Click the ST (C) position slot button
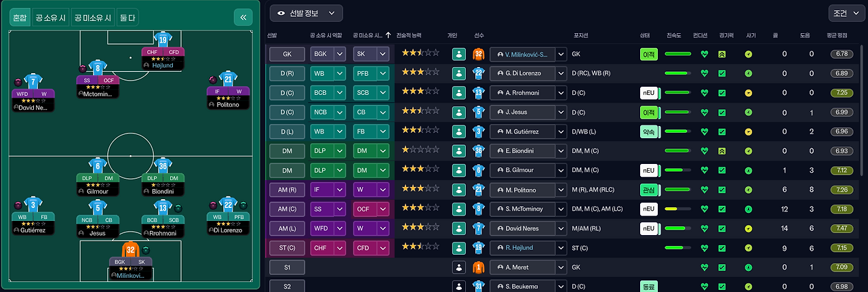The height and width of the screenshot is (292, 868). 286,248
